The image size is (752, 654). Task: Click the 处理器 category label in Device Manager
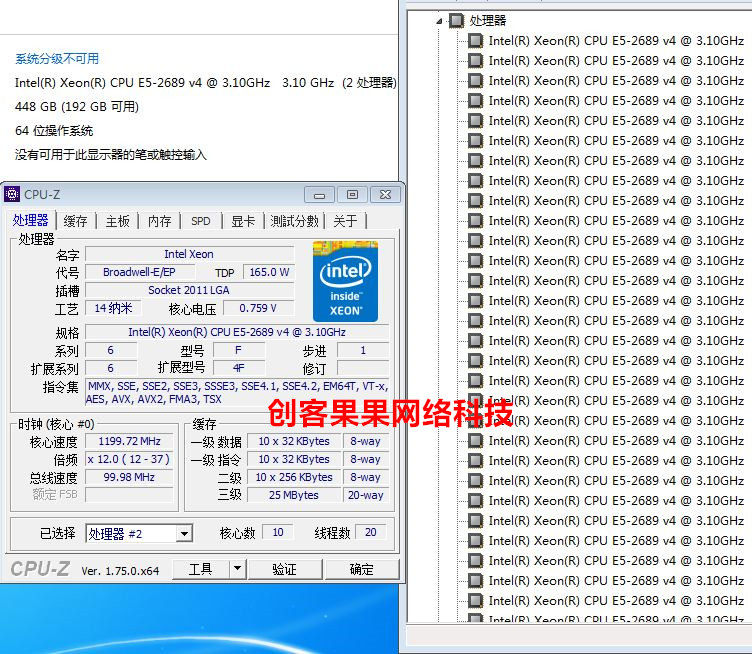(488, 20)
